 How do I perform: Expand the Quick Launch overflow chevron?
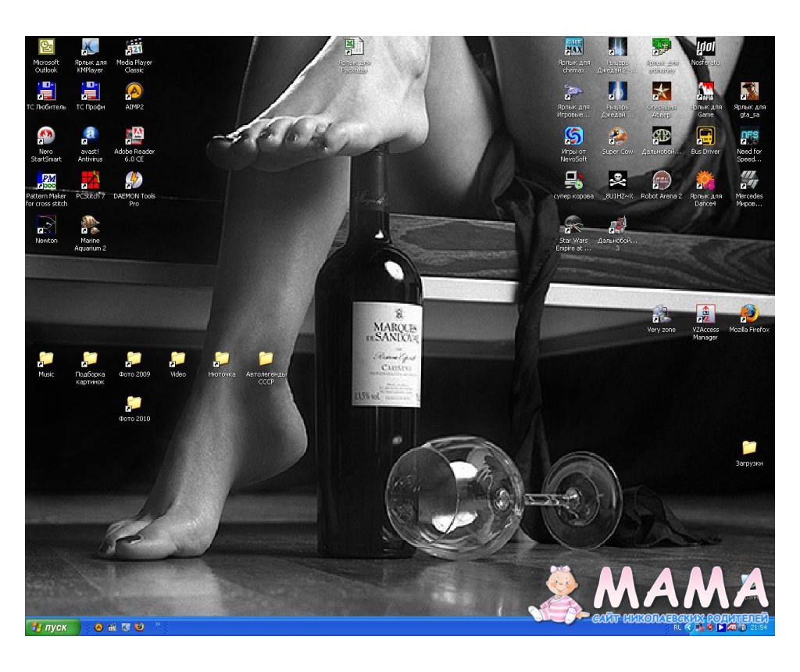(x=159, y=625)
